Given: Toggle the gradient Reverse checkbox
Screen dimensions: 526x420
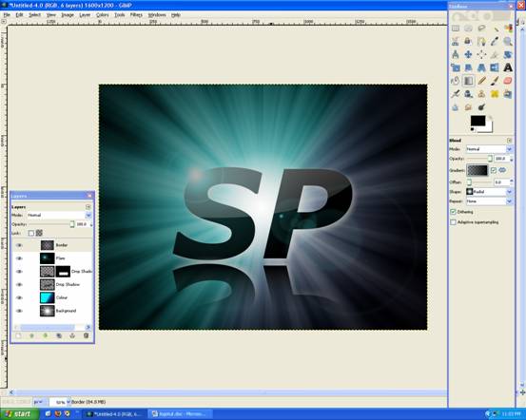Looking at the screenshot, I should [x=493, y=170].
